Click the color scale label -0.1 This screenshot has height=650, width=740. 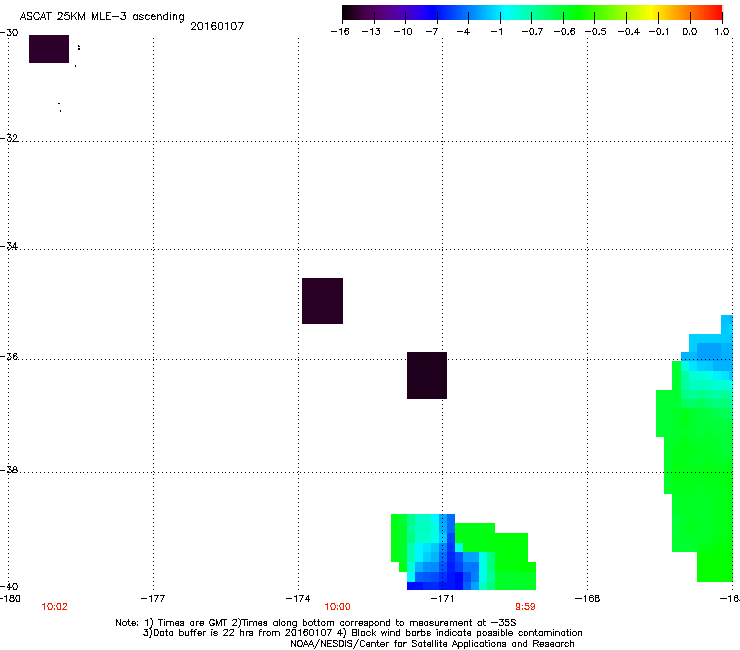click(x=659, y=32)
